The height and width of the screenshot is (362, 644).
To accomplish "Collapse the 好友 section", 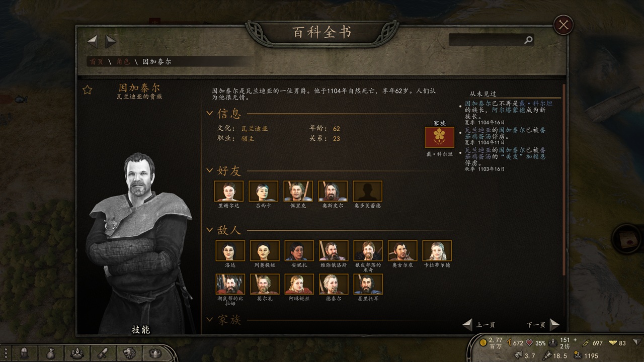I will (x=210, y=170).
